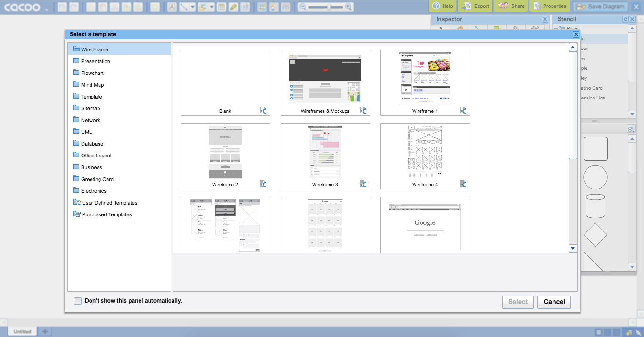Choose the Wireframe 3 template
The image size is (644, 337).
click(325, 156)
